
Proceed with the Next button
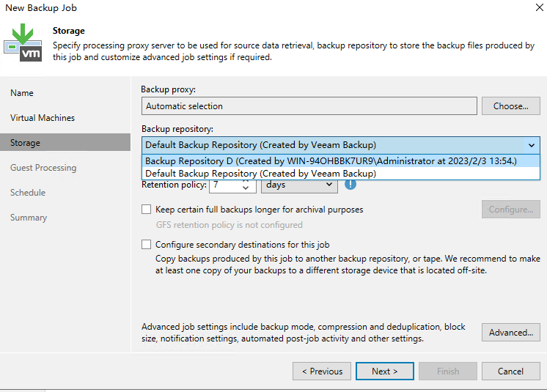click(x=385, y=371)
